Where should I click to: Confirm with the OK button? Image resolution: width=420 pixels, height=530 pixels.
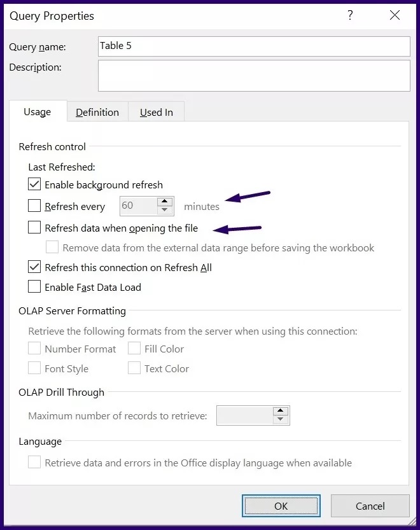(x=281, y=506)
